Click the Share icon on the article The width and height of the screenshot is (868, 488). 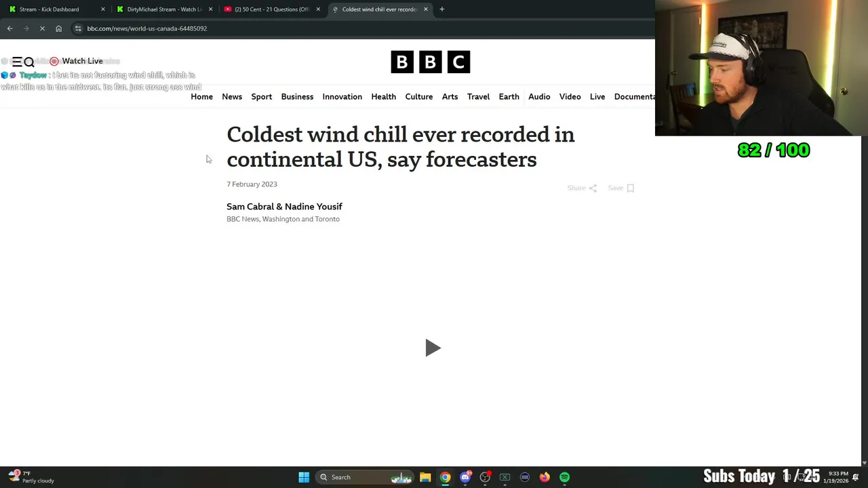coord(593,188)
